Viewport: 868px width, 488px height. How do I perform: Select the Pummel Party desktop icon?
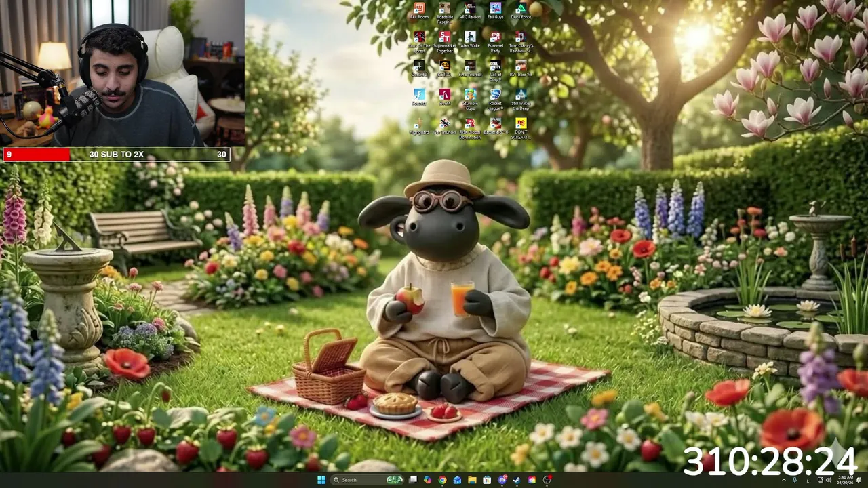click(x=496, y=41)
